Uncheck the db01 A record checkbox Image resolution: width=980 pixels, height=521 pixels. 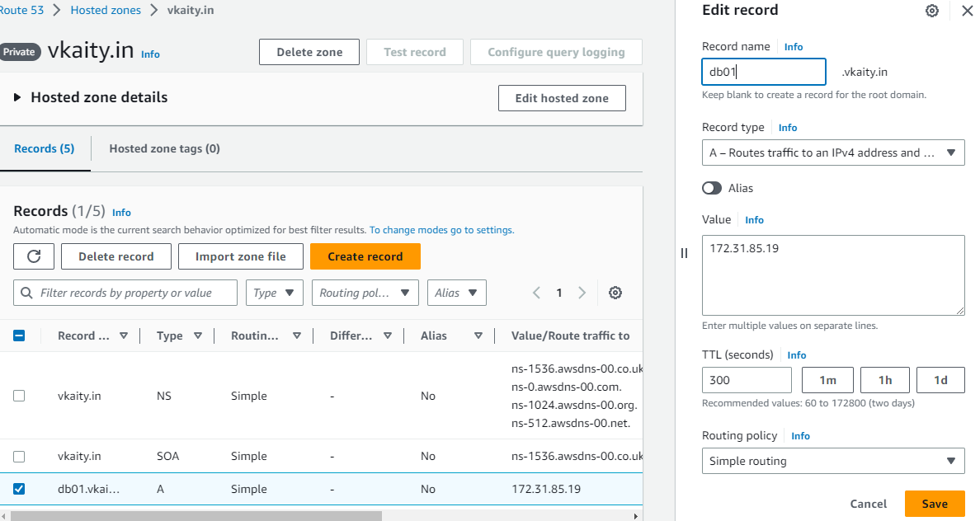[19, 489]
